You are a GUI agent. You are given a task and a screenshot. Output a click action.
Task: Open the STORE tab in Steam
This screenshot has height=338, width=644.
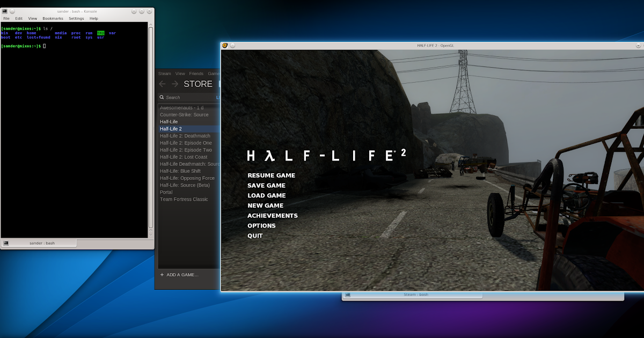[198, 84]
